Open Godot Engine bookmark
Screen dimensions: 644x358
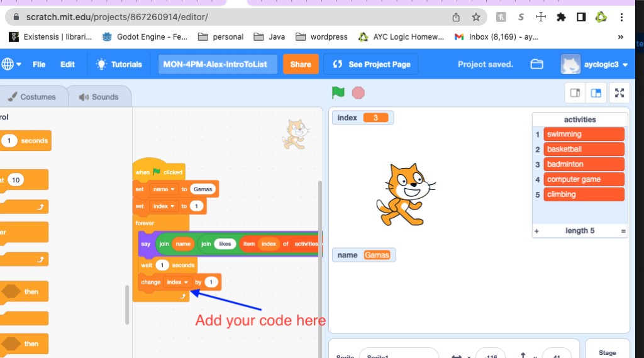(x=145, y=37)
